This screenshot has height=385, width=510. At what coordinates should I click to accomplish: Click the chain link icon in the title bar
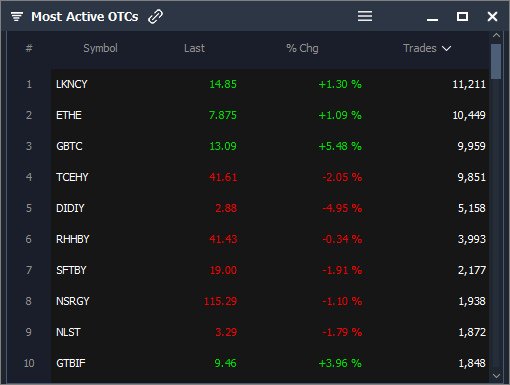click(155, 17)
